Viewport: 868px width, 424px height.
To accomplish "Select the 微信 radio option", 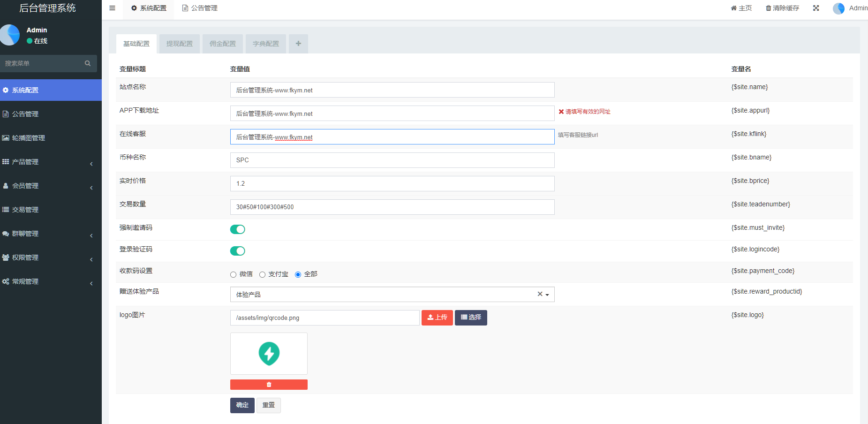I will 234,274.
